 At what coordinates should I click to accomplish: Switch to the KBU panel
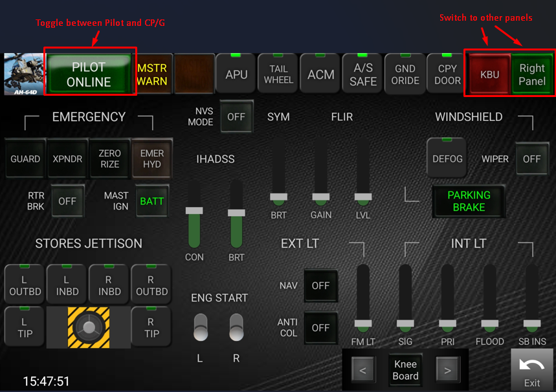pyautogui.click(x=489, y=74)
